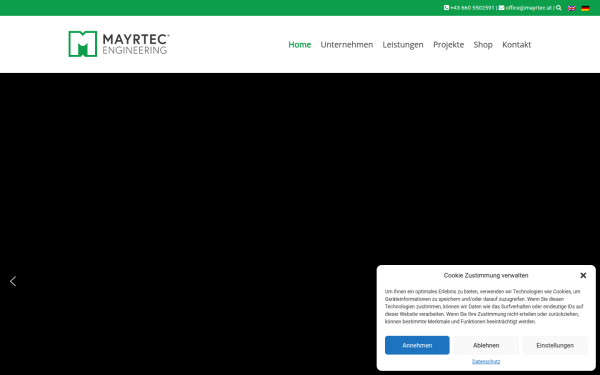Click the phone icon in top bar
The height and width of the screenshot is (375, 600).
[x=446, y=8]
